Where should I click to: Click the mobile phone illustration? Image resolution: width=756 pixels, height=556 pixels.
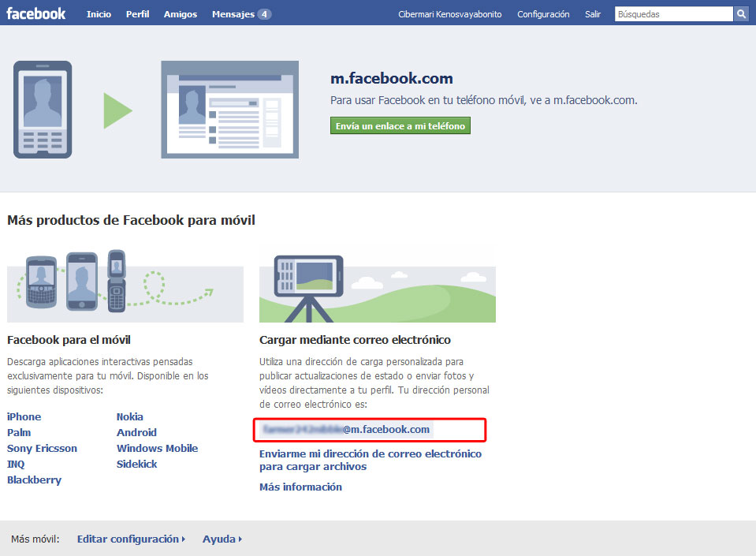tap(43, 110)
